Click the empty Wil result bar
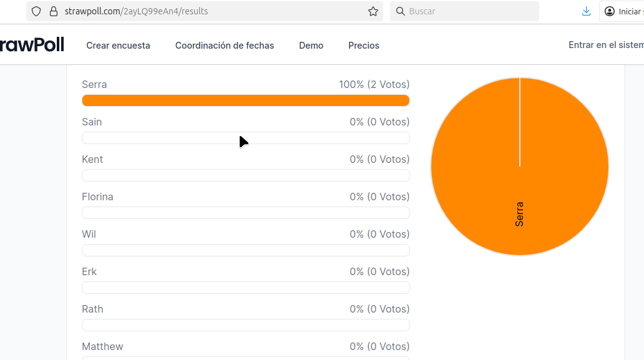This screenshot has width=644, height=360. click(x=246, y=250)
